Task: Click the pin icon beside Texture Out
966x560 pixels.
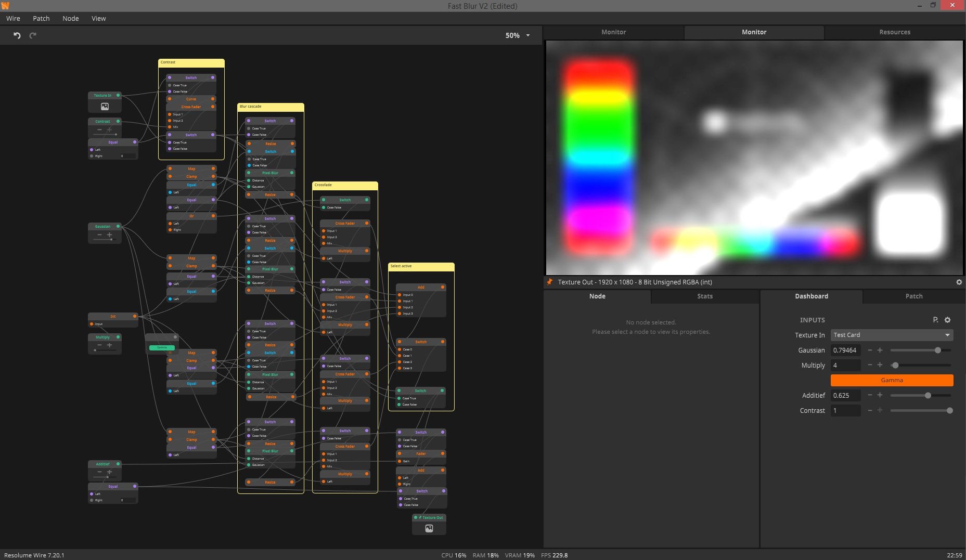Action: (x=549, y=282)
